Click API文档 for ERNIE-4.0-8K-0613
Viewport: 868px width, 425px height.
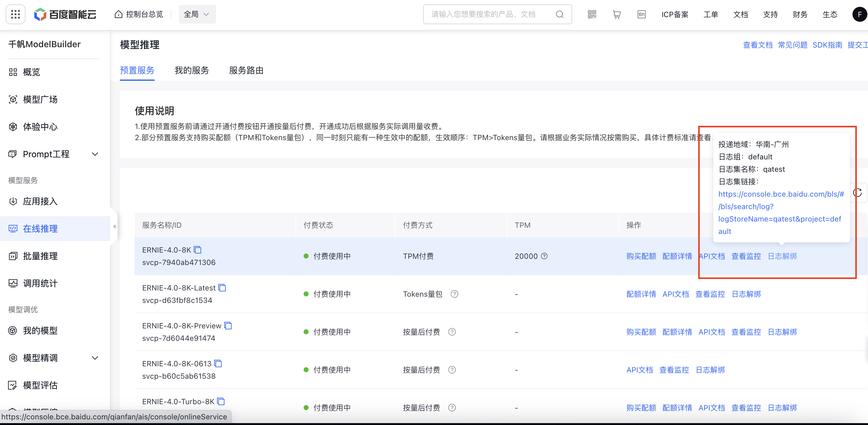point(640,370)
